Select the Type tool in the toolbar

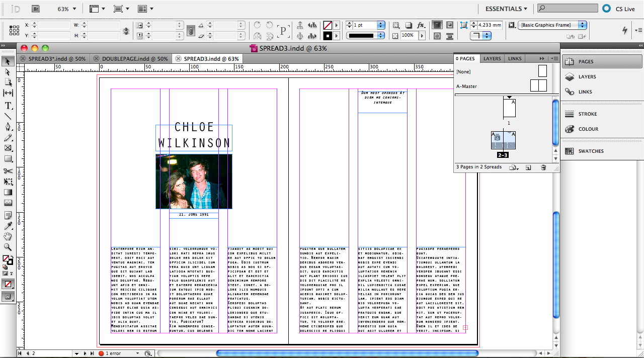(7, 106)
